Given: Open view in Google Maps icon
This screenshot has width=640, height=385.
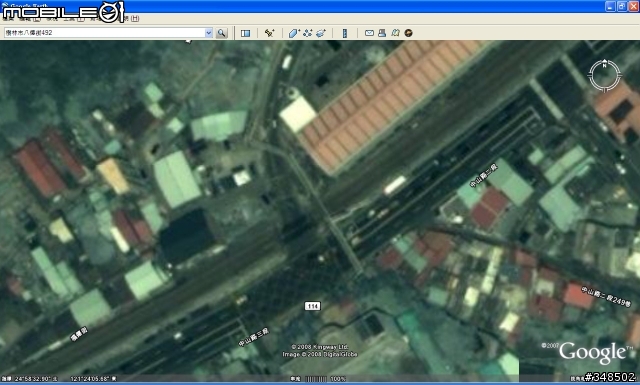Looking at the screenshot, I should 395,33.
